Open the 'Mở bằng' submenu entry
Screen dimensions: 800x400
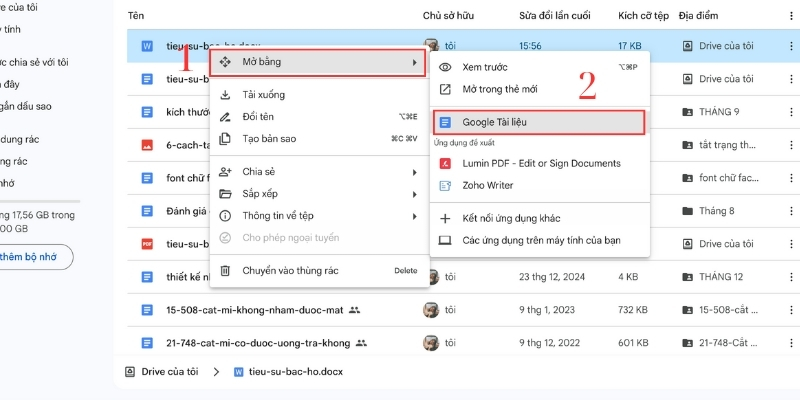click(x=317, y=62)
